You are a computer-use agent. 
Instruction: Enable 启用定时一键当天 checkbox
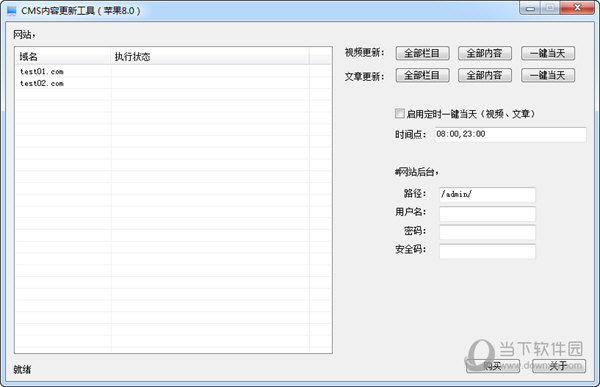[399, 113]
